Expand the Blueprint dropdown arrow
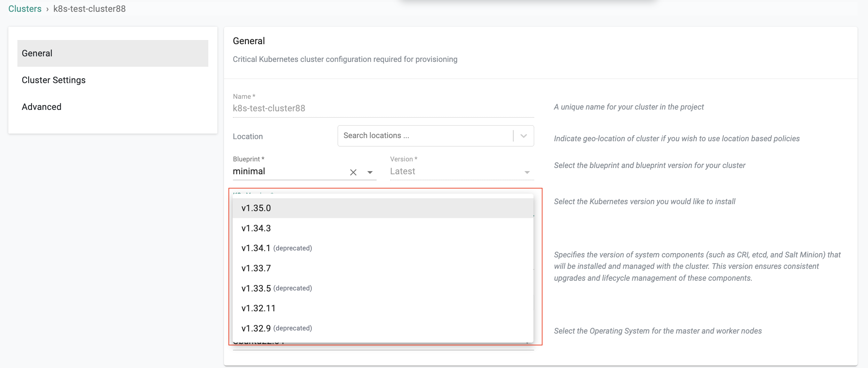This screenshot has height=368, width=868. point(370,172)
